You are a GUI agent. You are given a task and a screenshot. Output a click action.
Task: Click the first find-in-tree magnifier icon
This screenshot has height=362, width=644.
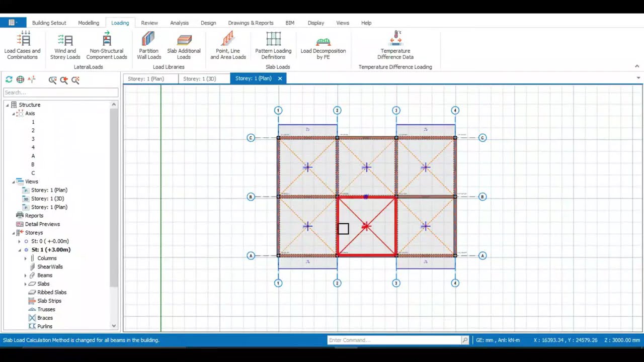(52, 79)
